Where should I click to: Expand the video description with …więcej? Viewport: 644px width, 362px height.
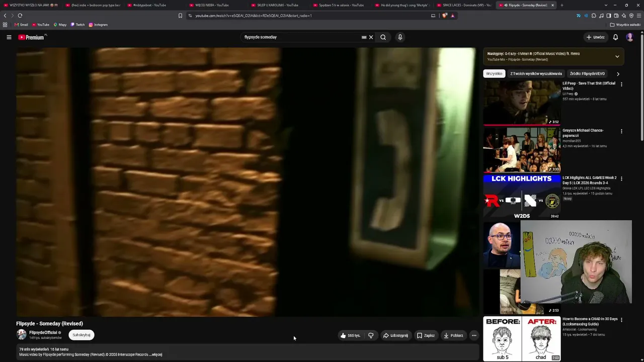tap(156, 355)
